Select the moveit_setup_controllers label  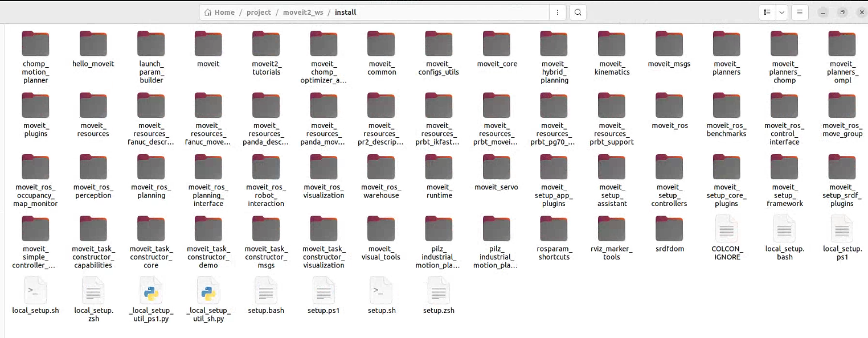point(669,195)
